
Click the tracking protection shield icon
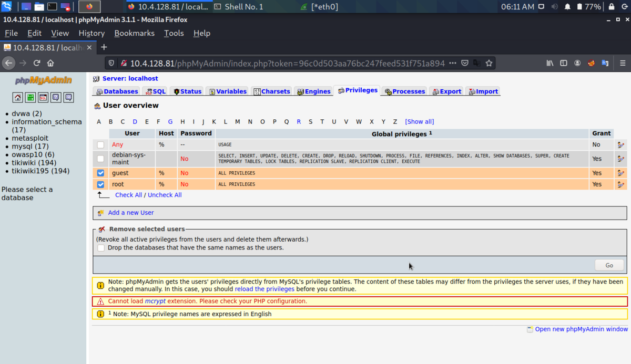pos(111,63)
